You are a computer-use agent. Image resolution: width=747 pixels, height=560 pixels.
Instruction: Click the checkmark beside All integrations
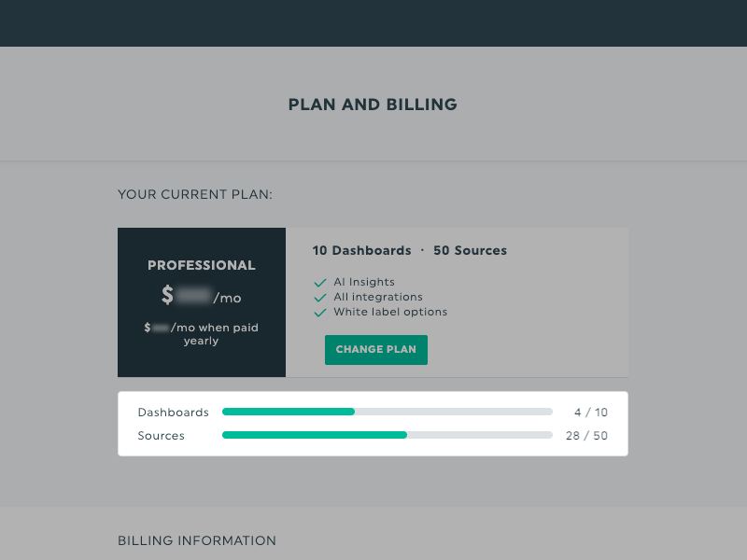(320, 297)
